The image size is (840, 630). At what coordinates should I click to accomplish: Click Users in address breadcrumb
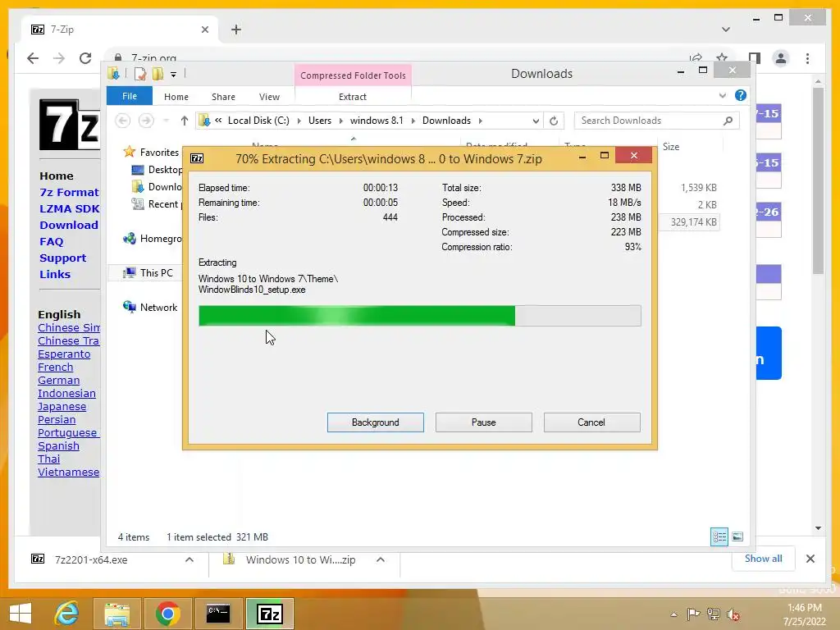tap(320, 121)
